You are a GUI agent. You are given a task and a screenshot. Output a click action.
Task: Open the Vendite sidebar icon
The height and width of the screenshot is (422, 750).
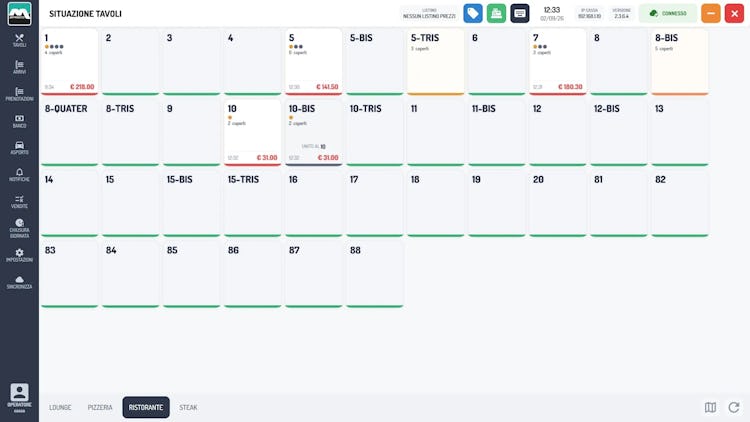pos(19,201)
